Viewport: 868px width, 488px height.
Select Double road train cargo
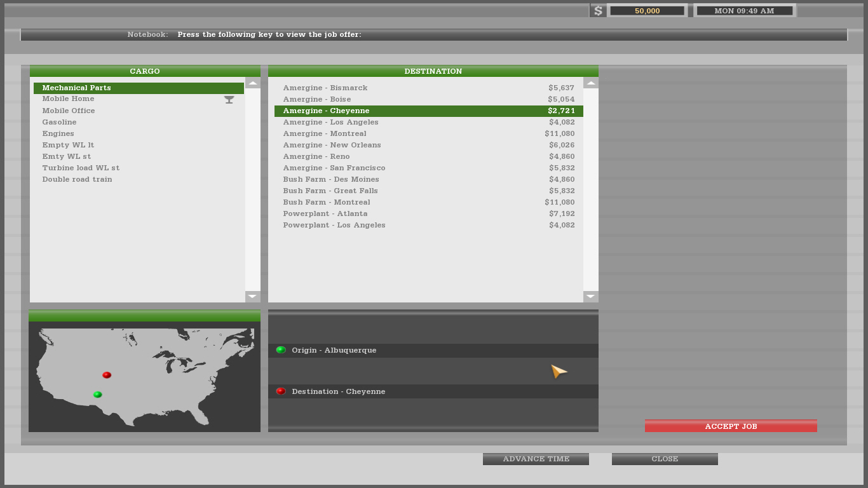pyautogui.click(x=77, y=179)
